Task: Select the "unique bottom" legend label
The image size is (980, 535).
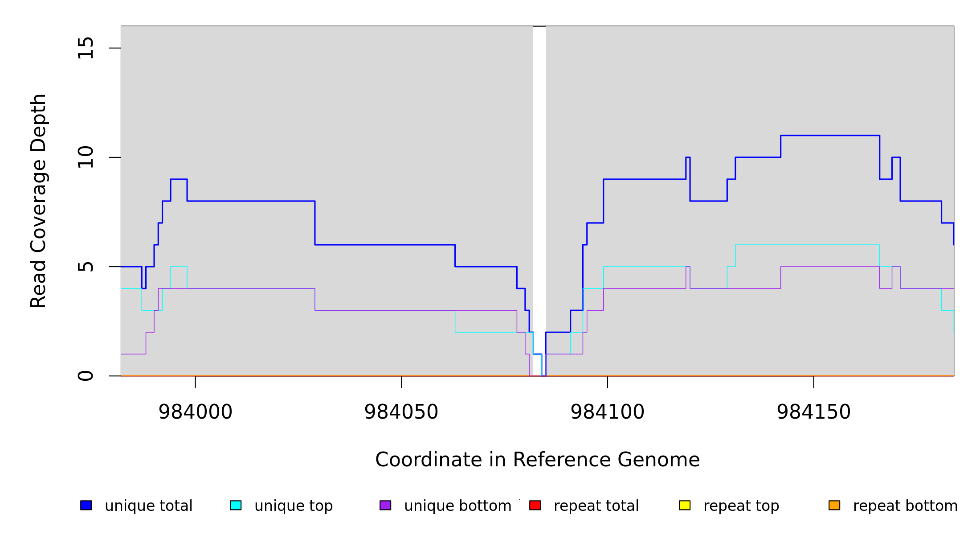Action: click(457, 506)
